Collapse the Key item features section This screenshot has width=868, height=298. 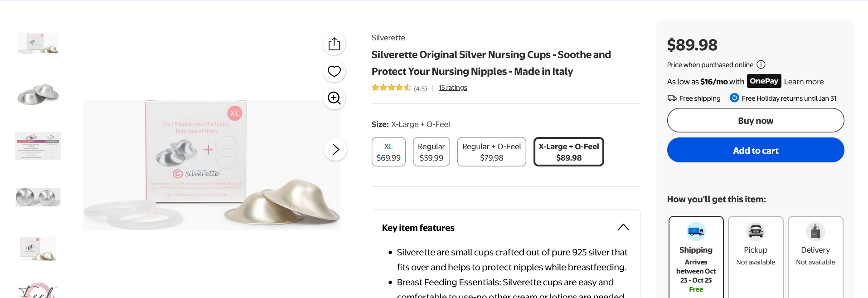[x=623, y=227]
